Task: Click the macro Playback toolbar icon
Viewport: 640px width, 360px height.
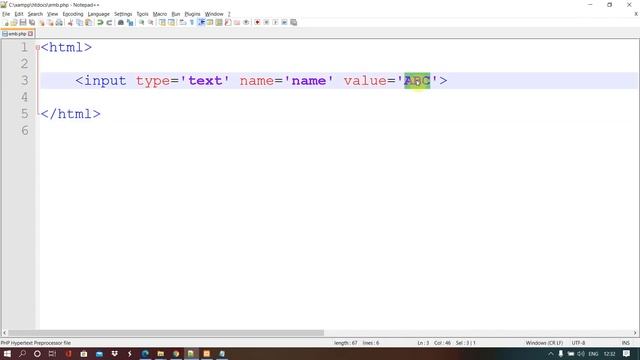Action: click(275, 22)
